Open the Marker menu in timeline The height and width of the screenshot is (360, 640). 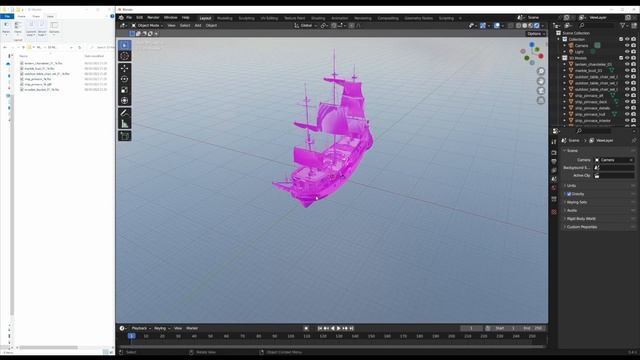(x=192, y=328)
